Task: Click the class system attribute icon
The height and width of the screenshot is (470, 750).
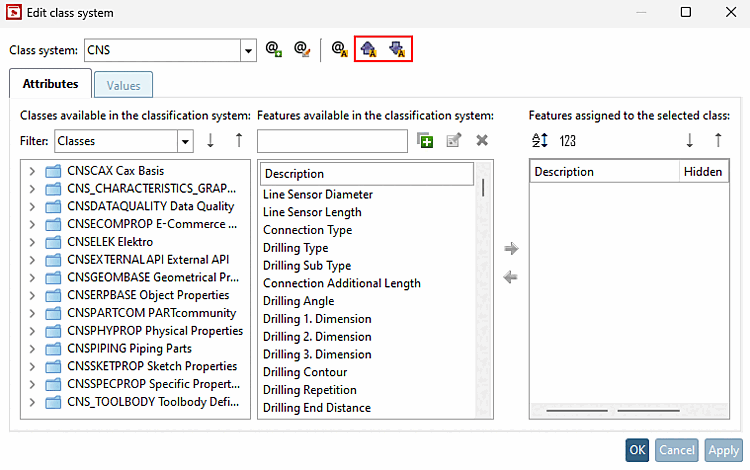Action: click(340, 49)
